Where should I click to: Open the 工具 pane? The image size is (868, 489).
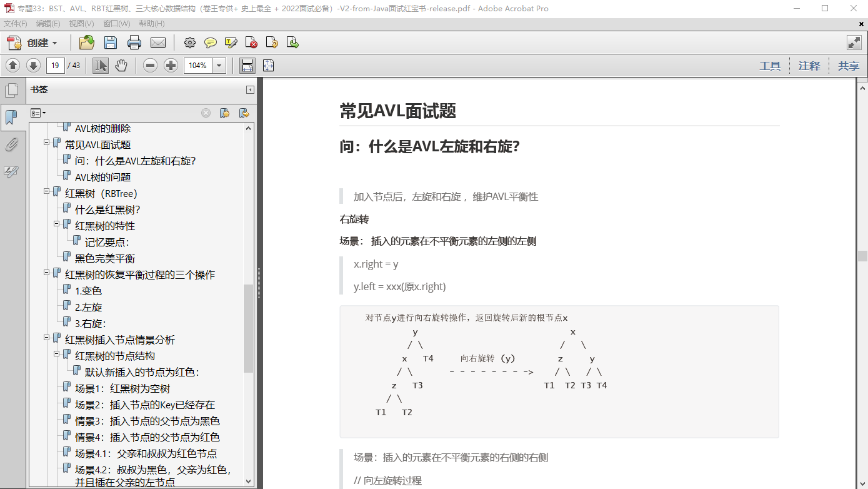pos(770,66)
